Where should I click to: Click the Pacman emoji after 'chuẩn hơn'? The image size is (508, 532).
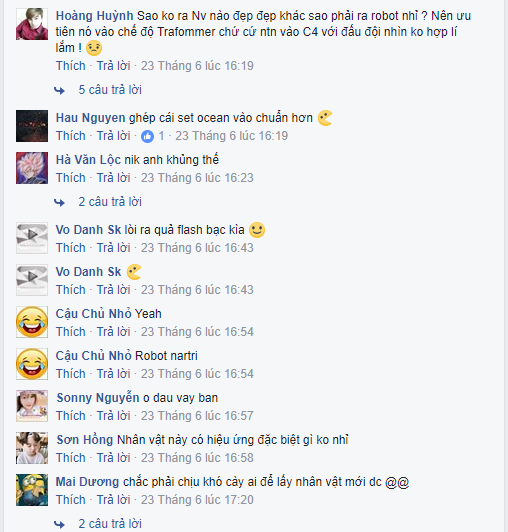pyautogui.click(x=325, y=118)
